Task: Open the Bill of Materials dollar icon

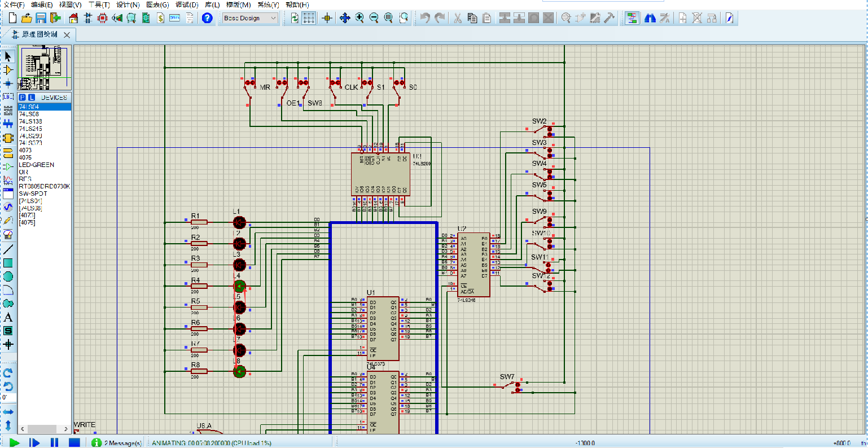Action: (161, 18)
